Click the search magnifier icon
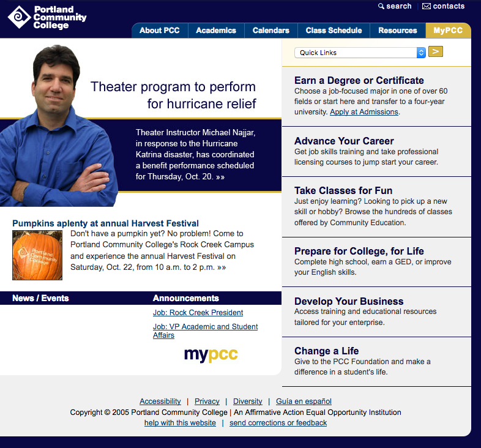The height and width of the screenshot is (448, 481). (381, 6)
